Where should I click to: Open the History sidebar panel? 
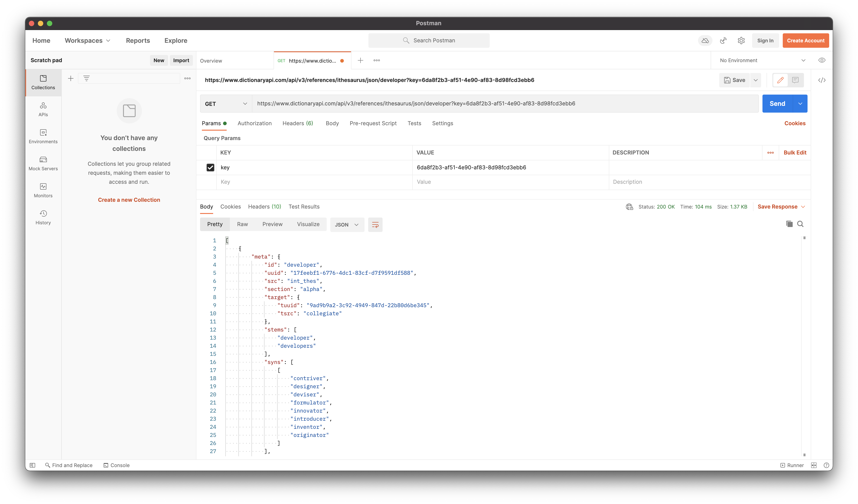tap(43, 218)
